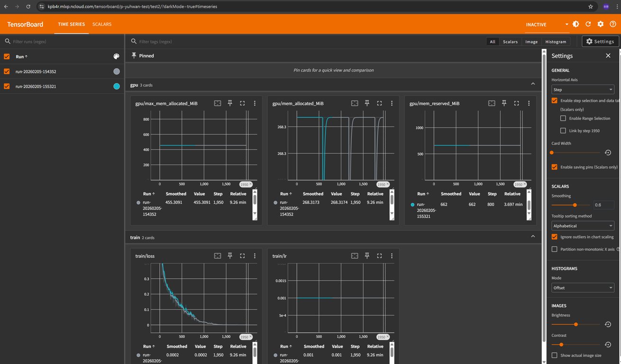Adjust the Card Width slider
The height and width of the screenshot is (364, 621).
[x=576, y=153]
